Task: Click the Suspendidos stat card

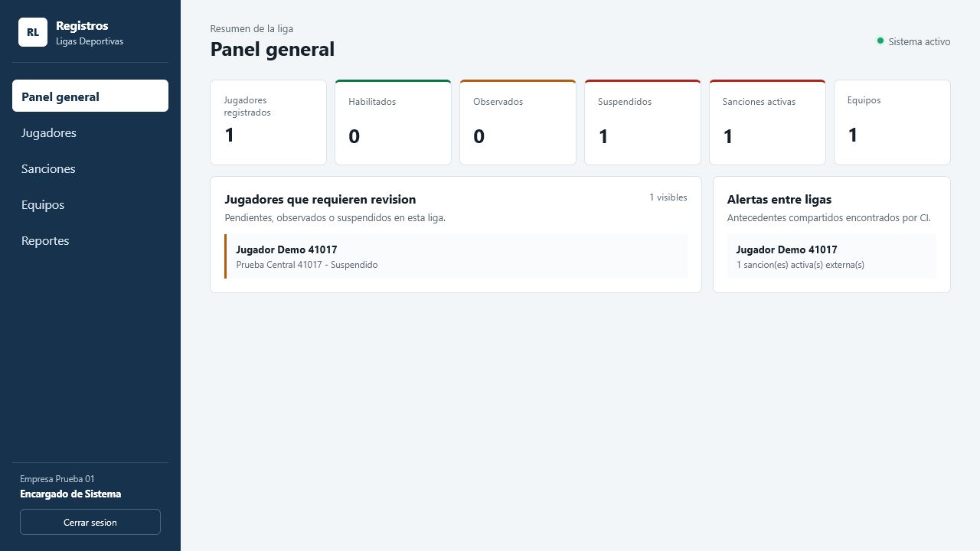Action: (x=642, y=122)
